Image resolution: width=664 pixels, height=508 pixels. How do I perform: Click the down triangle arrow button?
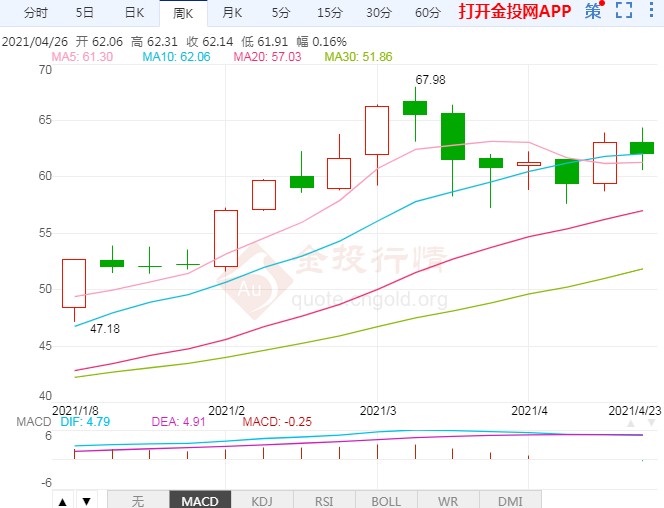pos(86,500)
